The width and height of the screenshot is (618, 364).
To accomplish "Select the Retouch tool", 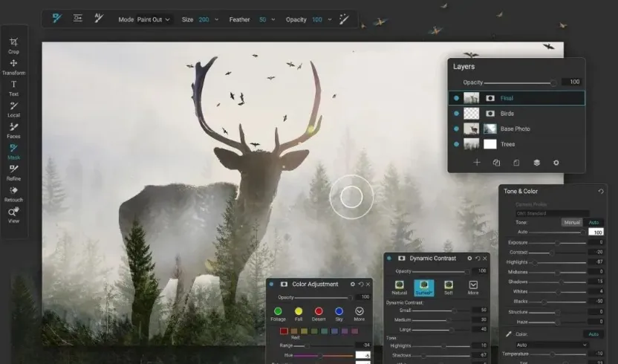I will point(13,194).
